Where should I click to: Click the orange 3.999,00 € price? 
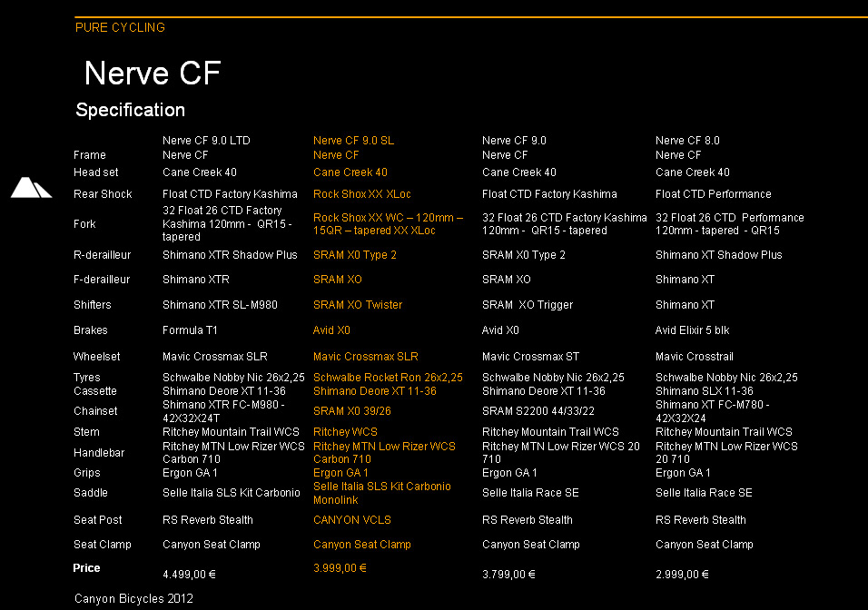coord(340,568)
